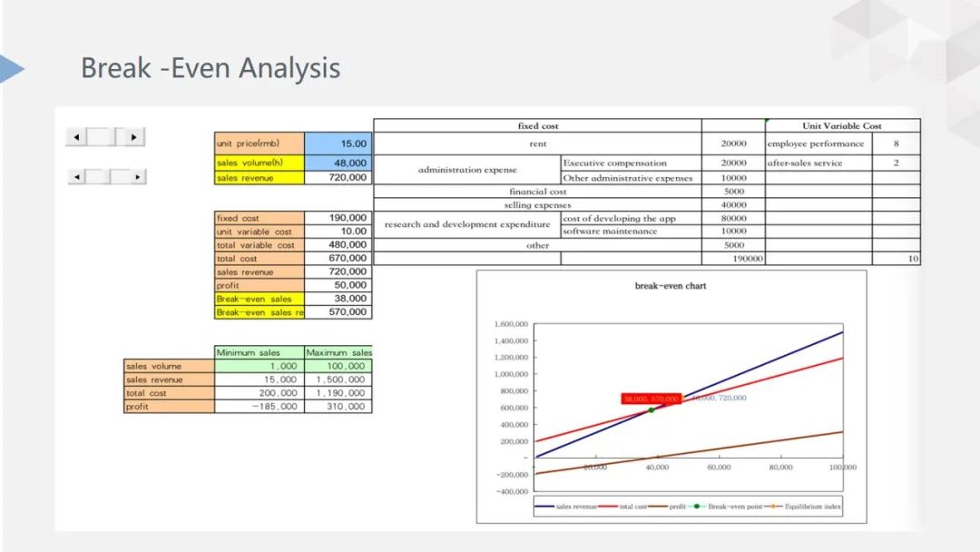Click the red 38,000, 570,000 data label
Screen dimensions: 980x552
[x=651, y=399]
